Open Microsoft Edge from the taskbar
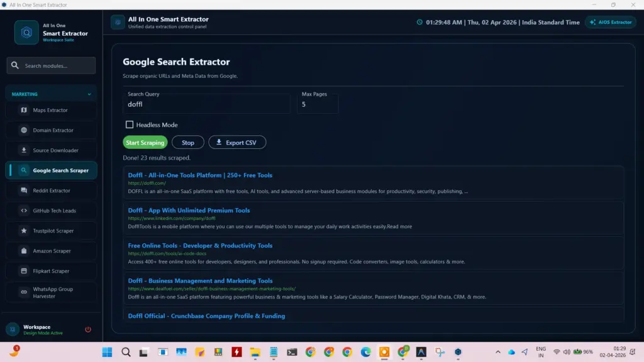The image size is (644, 362). [x=365, y=352]
